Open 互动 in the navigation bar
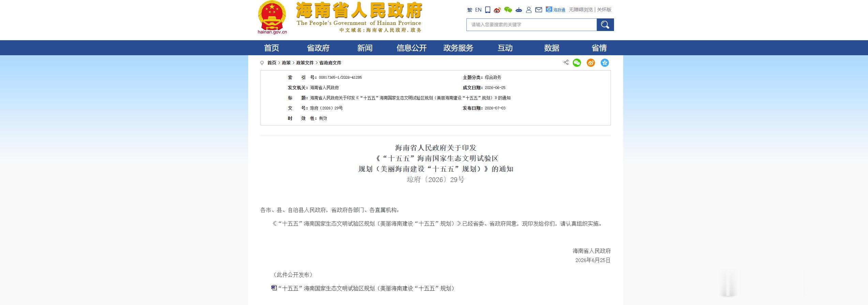 tap(505, 48)
